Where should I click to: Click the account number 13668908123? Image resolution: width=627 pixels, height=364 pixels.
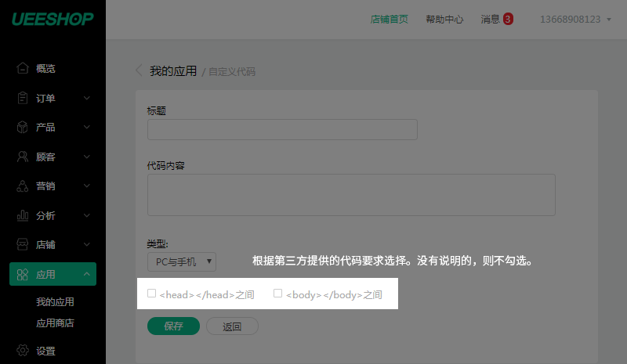click(571, 20)
